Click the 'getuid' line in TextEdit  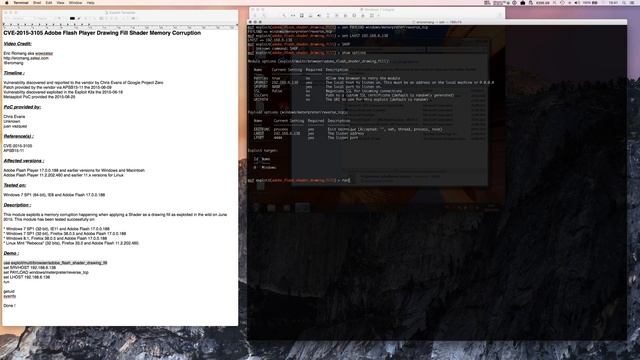pos(9,291)
